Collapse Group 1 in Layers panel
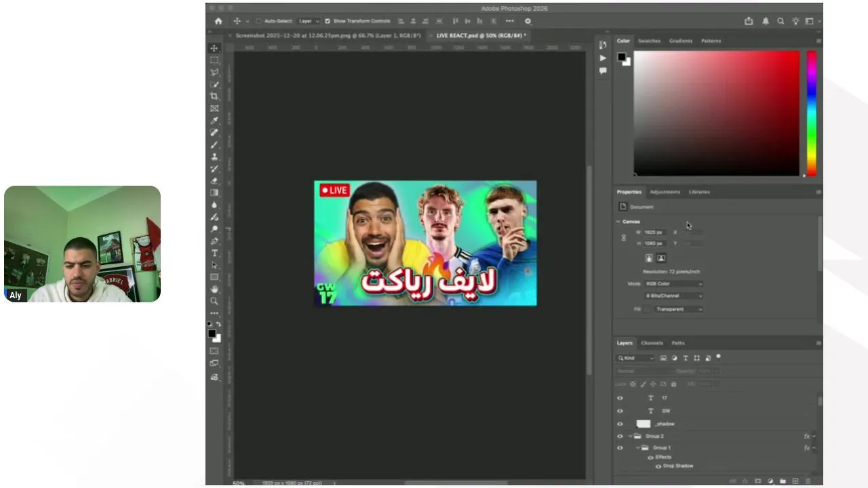This screenshot has height=488, width=868. click(638, 448)
